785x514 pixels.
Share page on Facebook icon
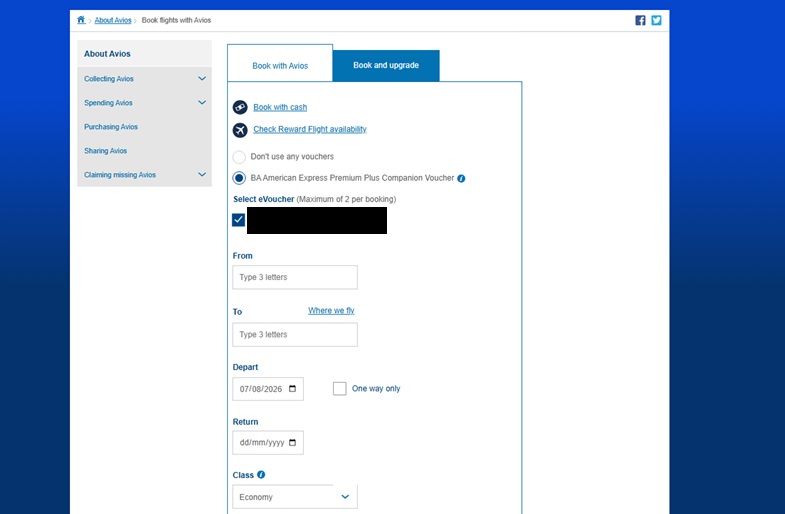click(640, 20)
